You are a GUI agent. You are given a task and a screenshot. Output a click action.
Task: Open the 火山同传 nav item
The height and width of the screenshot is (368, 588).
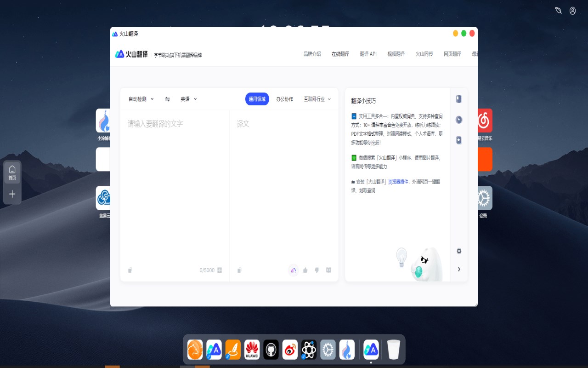click(x=424, y=54)
